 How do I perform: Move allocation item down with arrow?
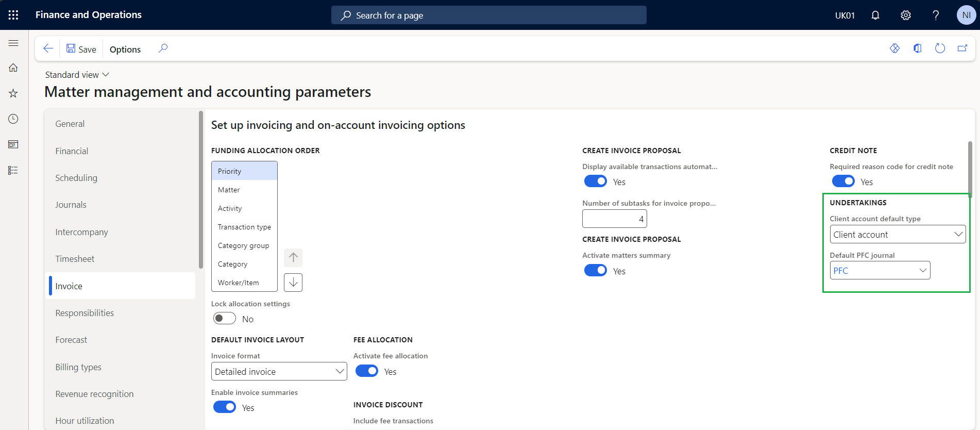click(x=293, y=282)
